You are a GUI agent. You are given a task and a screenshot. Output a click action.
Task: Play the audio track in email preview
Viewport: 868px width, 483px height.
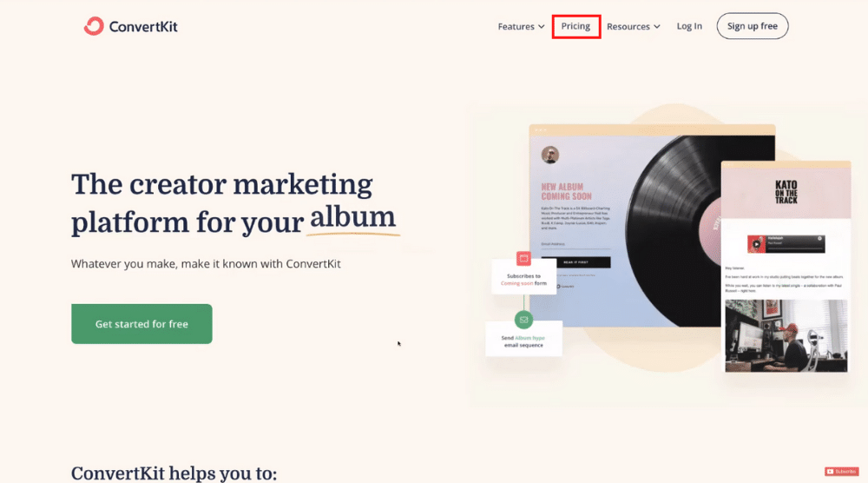coord(756,244)
